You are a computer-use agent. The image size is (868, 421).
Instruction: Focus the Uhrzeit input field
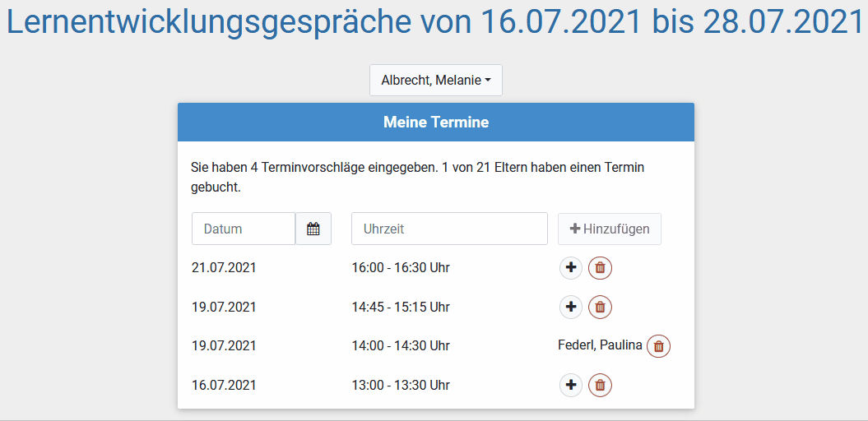coord(449,229)
